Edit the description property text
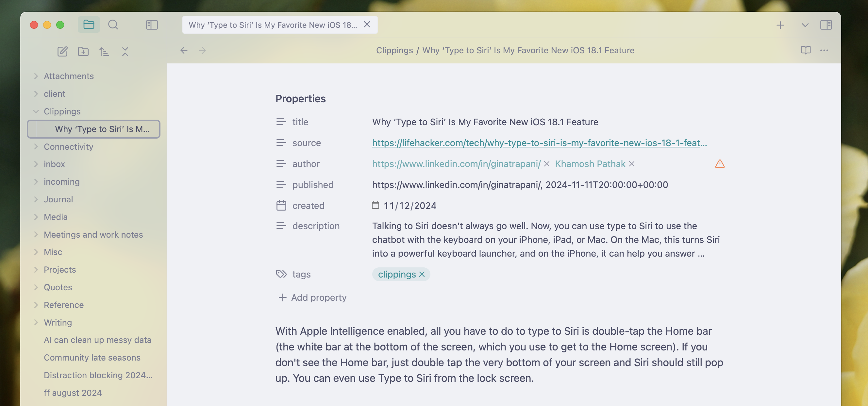868x406 pixels. tap(545, 240)
